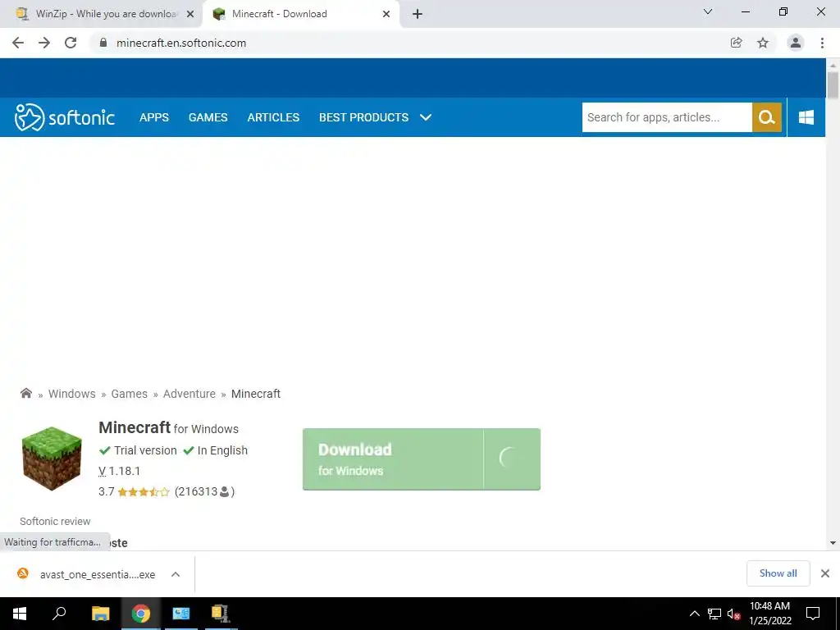
Task: Click the muted volume tray icon
Action: coord(733,614)
